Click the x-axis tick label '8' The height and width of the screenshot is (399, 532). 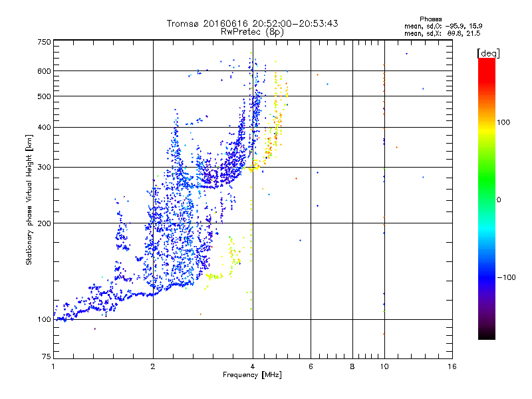(352, 366)
